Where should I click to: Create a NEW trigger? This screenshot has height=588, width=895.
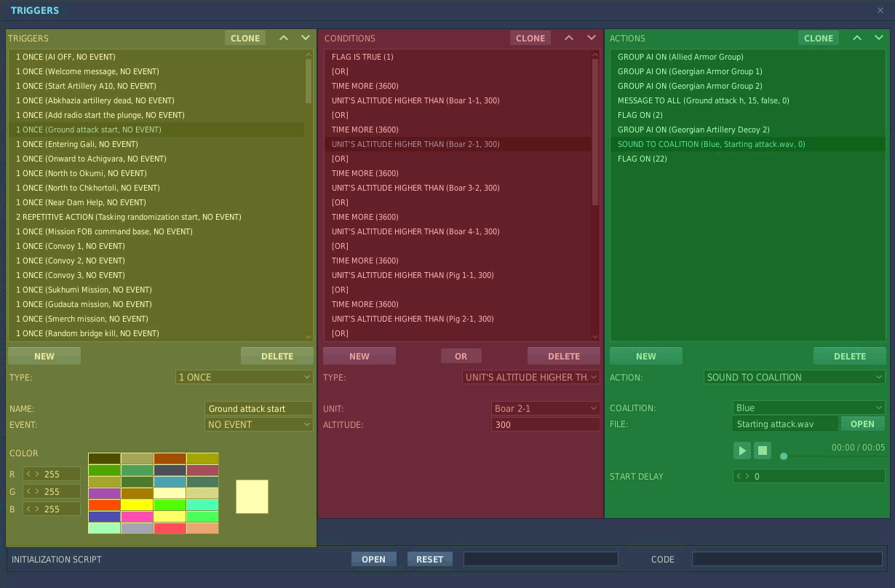44,356
